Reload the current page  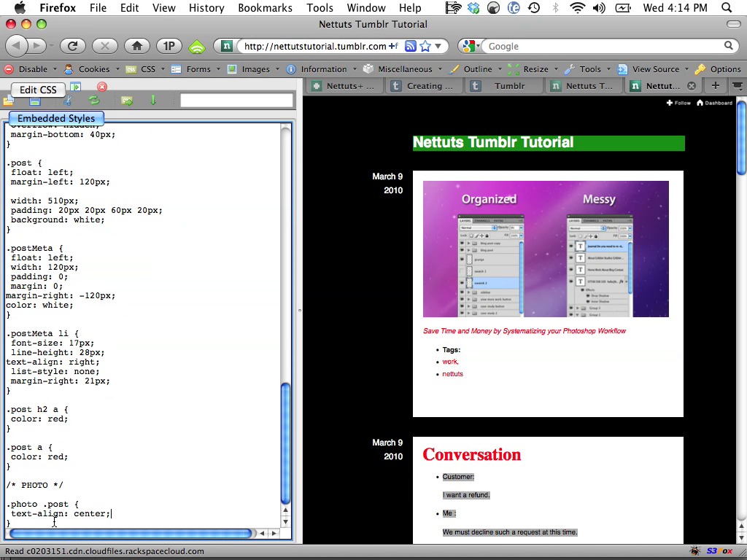pos(72,46)
